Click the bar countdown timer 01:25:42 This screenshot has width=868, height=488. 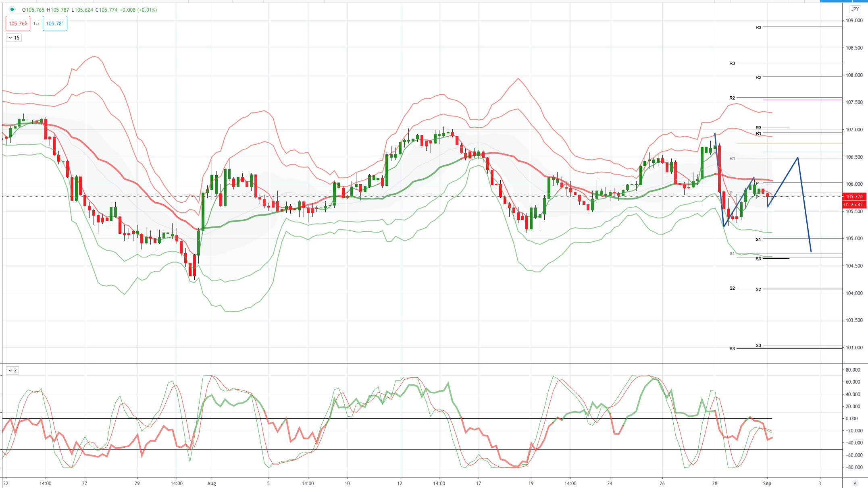[854, 204]
